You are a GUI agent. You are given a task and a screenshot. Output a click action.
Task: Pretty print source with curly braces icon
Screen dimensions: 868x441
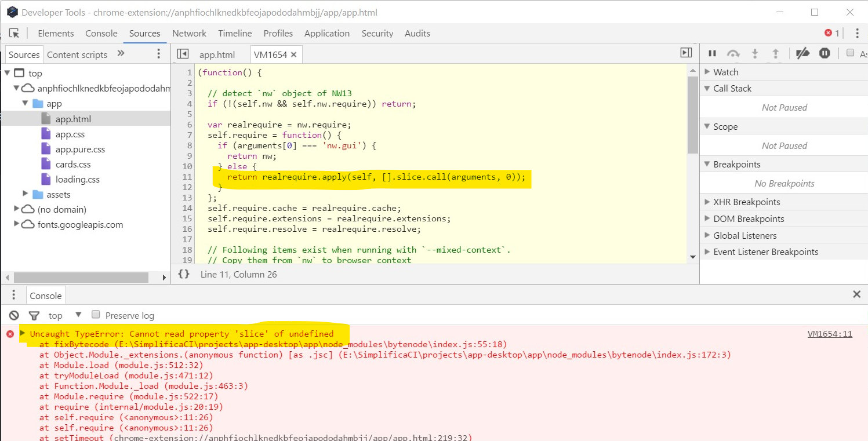coord(184,274)
